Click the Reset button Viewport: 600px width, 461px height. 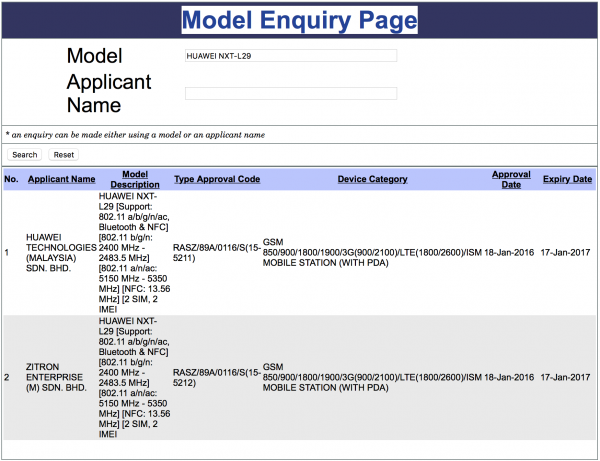tap(64, 155)
